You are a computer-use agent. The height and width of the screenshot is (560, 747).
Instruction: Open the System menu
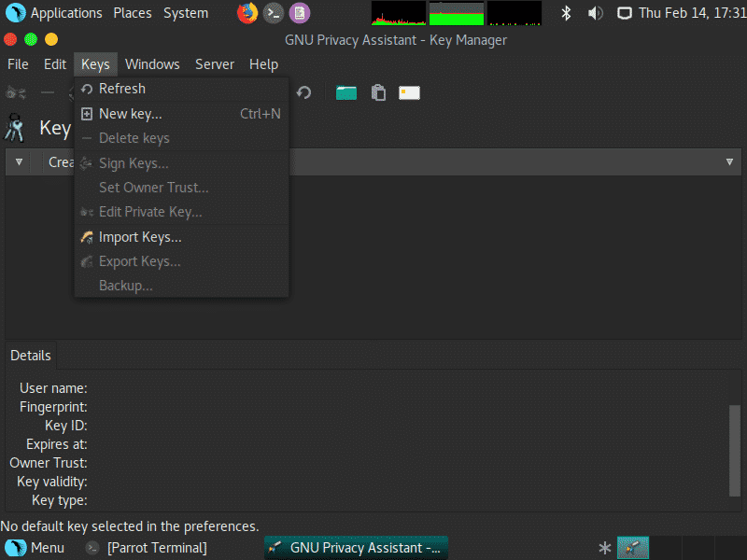point(186,13)
